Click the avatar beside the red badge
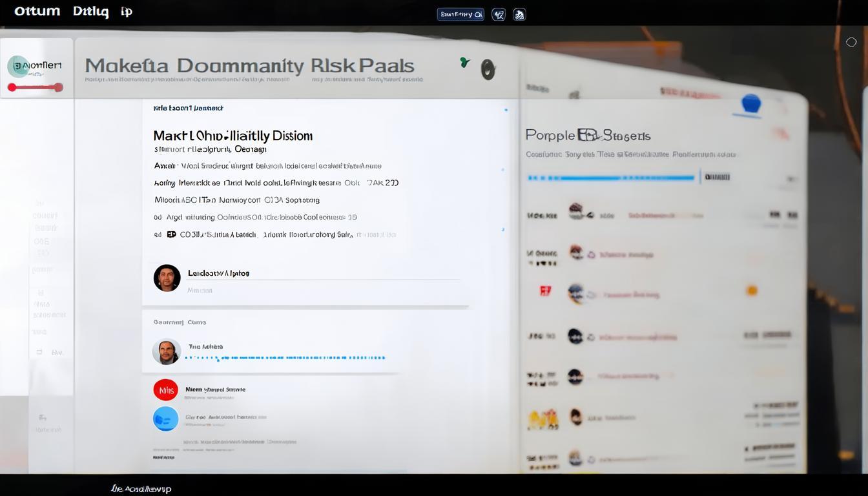 (x=576, y=293)
